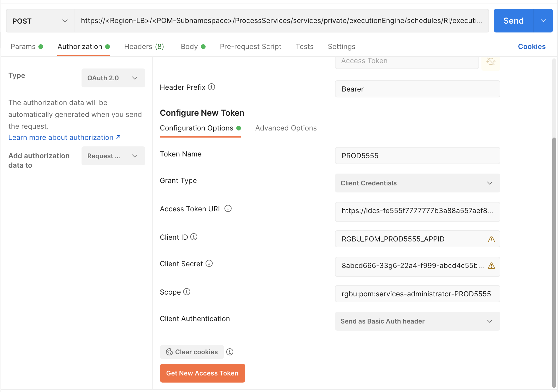Click the info icon beside Clear cookies
560x392 pixels.
(x=230, y=352)
